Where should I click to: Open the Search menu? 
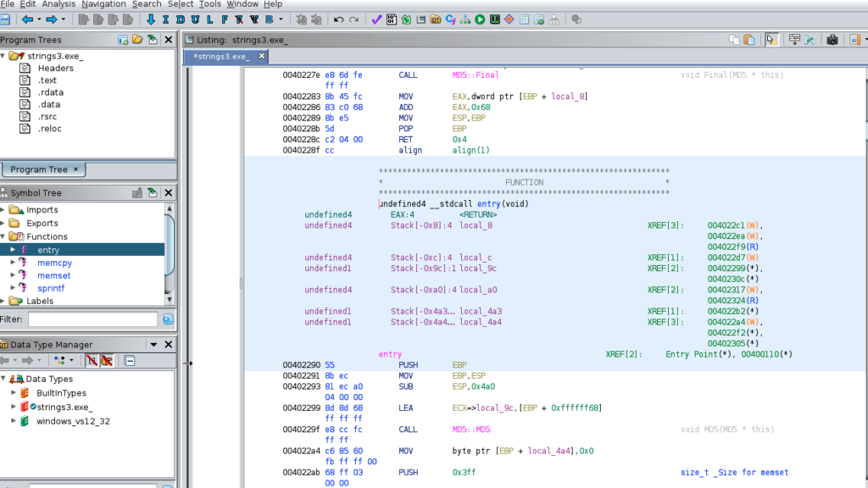147,4
